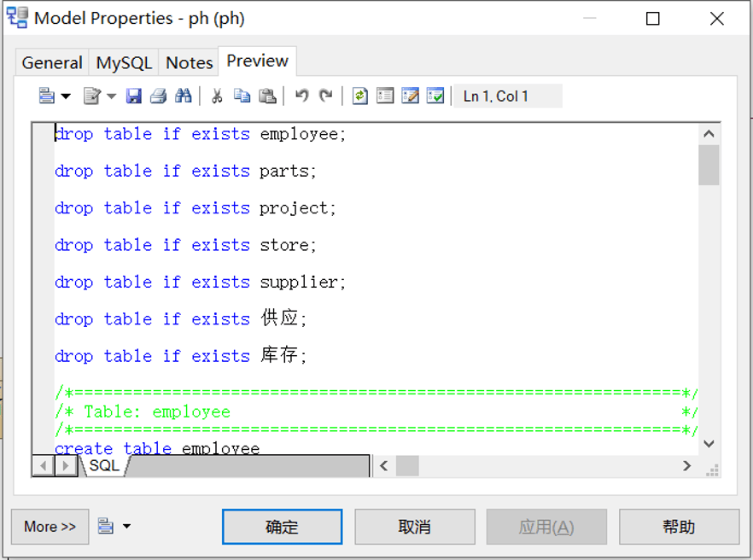
Task: Click the edit generation options pencil icon
Action: (x=410, y=96)
